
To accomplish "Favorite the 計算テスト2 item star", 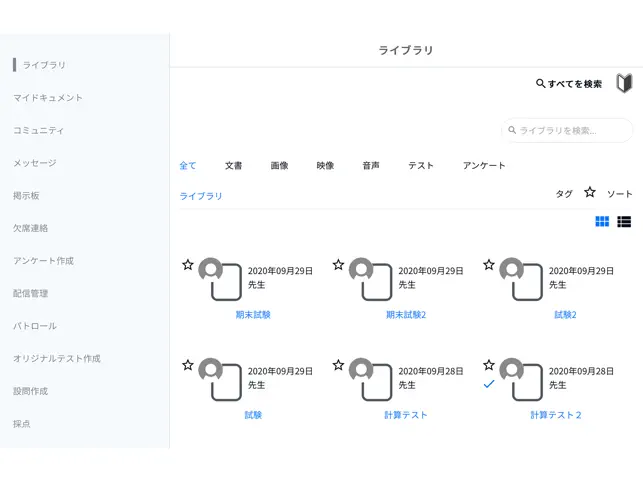I will click(x=489, y=365).
